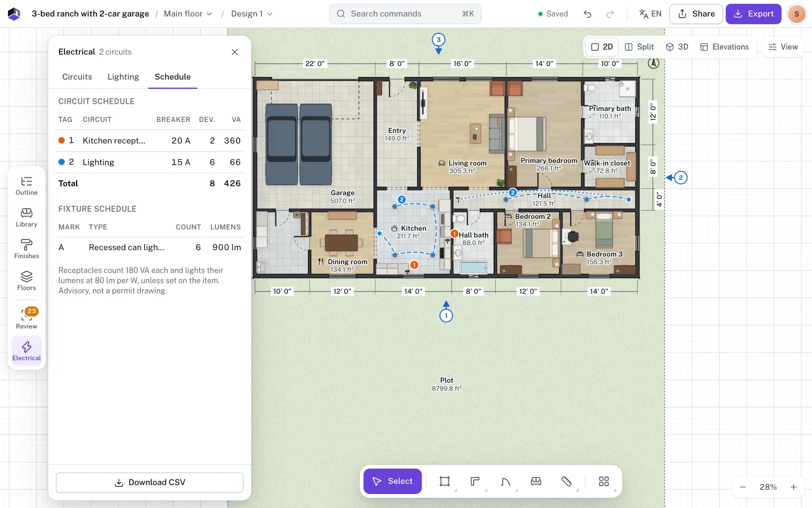Toggle the Electrical sidebar panel
812x508 pixels.
click(27, 352)
